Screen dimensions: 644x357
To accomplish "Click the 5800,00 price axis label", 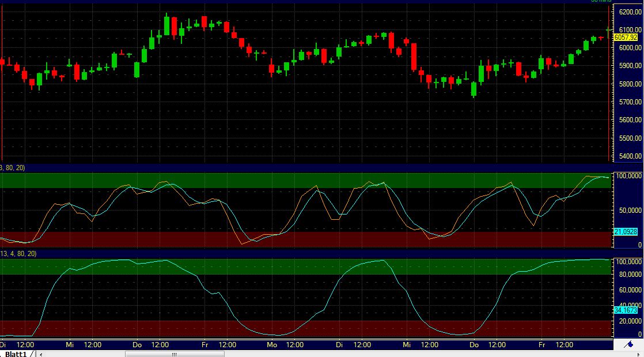I will [x=630, y=84].
